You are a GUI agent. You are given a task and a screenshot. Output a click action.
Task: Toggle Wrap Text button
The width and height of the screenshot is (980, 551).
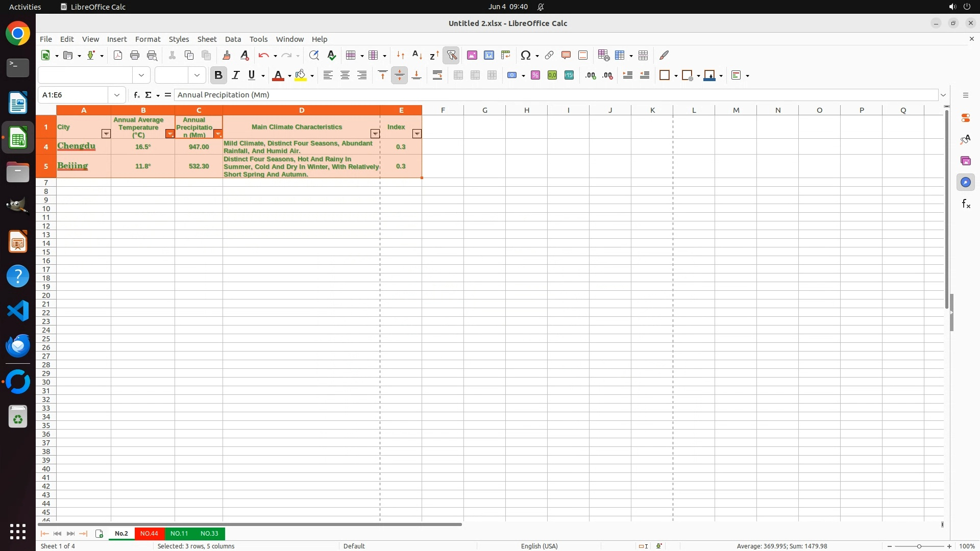click(437, 76)
